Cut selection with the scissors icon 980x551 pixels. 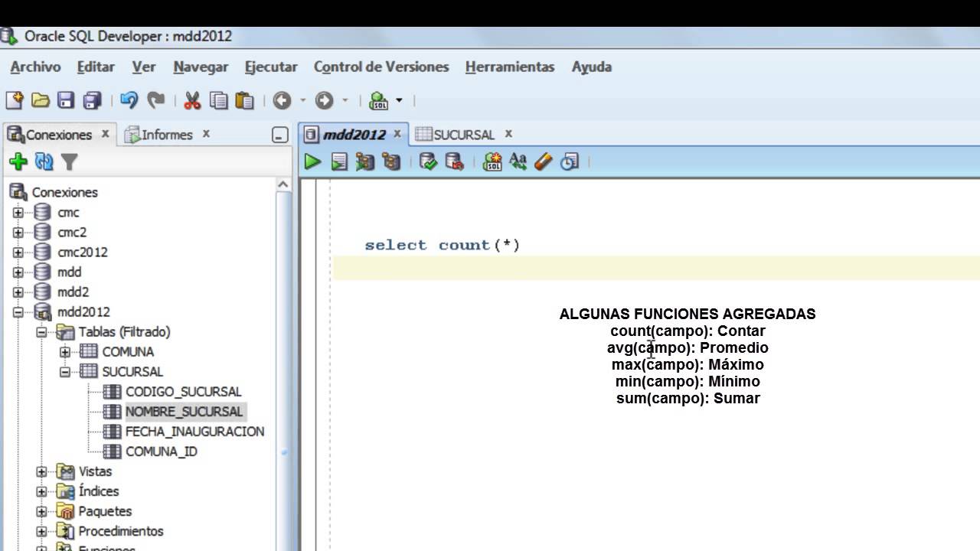(x=192, y=100)
